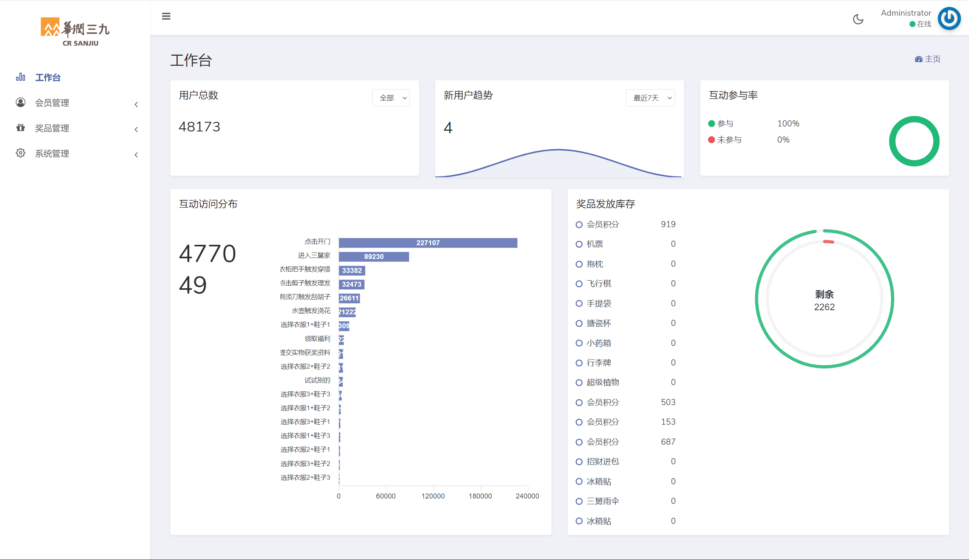Image resolution: width=969 pixels, height=560 pixels.
Task: Click the 进入三舅家 bar 89230
Action: click(x=374, y=257)
